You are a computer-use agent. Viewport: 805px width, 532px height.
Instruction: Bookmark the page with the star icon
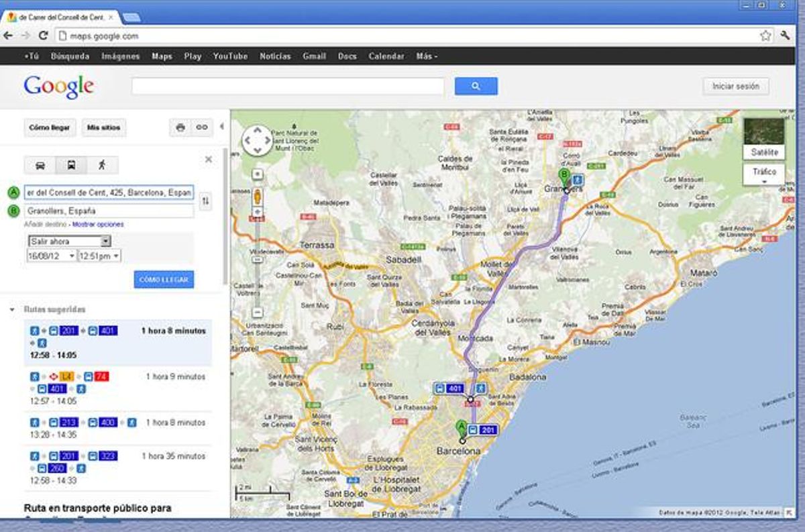click(765, 36)
